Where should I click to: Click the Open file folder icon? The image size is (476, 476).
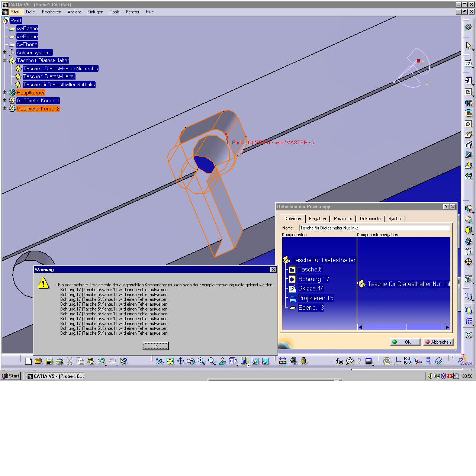38,361
